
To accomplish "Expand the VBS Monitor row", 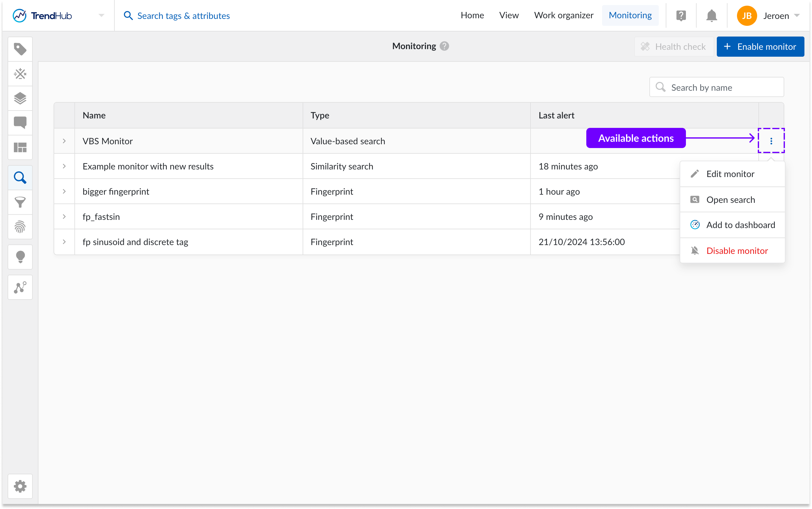I will tap(64, 141).
